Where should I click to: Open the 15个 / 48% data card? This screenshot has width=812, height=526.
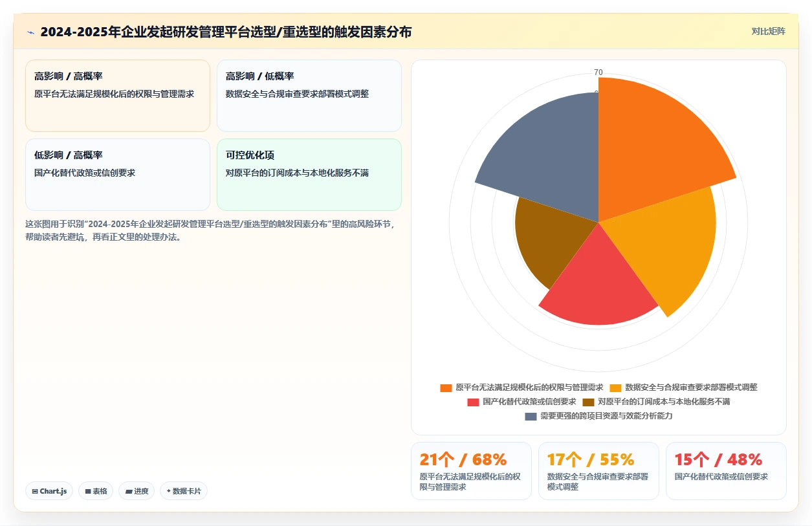[726, 471]
